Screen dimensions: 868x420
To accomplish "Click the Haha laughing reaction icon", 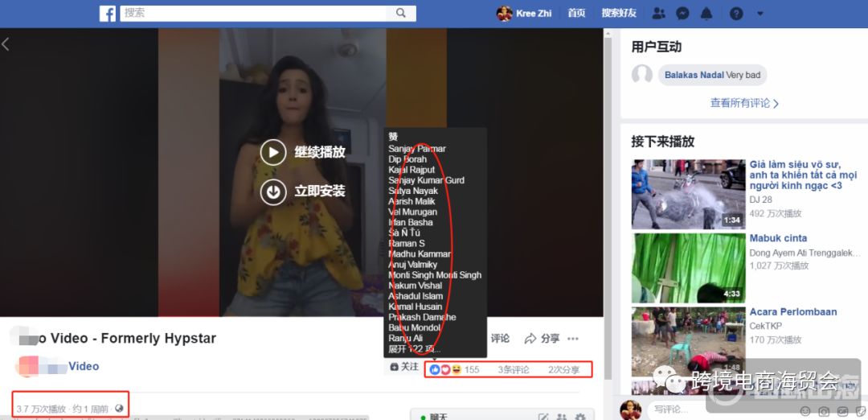I will point(457,369).
